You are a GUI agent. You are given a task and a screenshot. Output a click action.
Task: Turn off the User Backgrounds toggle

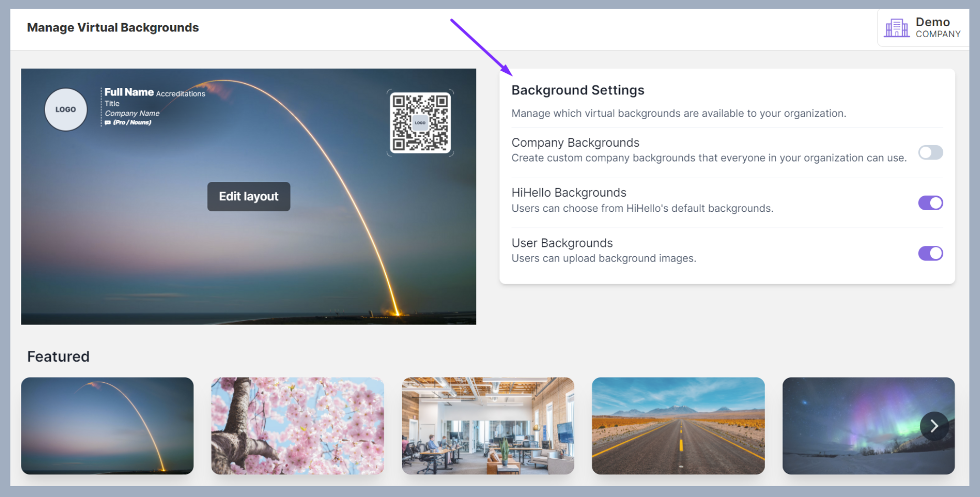(x=930, y=253)
